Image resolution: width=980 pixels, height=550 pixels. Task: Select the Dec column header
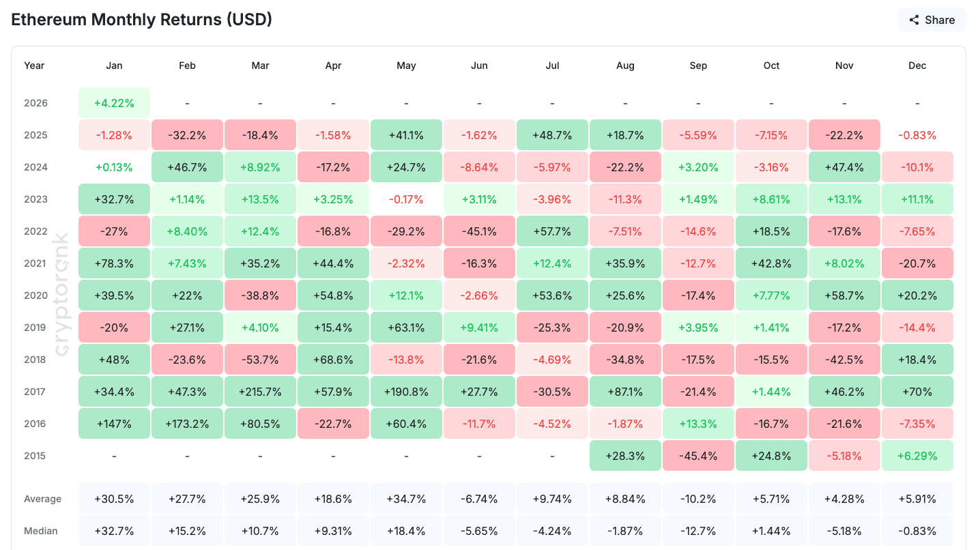click(x=917, y=66)
